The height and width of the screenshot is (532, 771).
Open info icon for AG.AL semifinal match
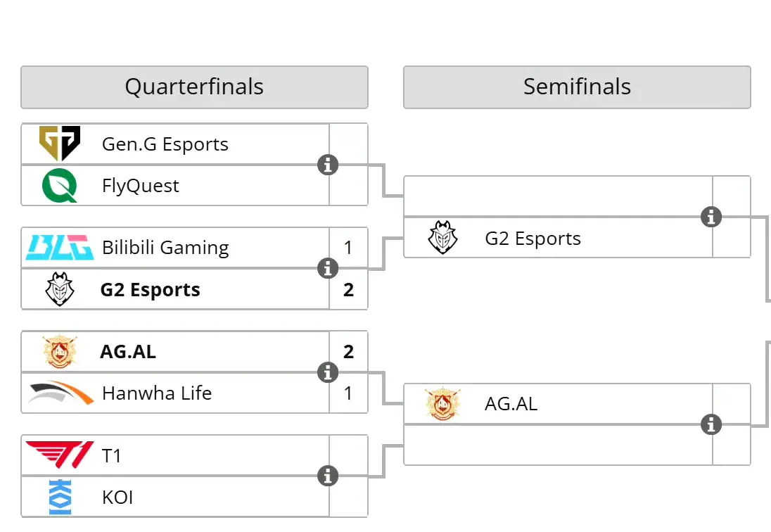[711, 424]
